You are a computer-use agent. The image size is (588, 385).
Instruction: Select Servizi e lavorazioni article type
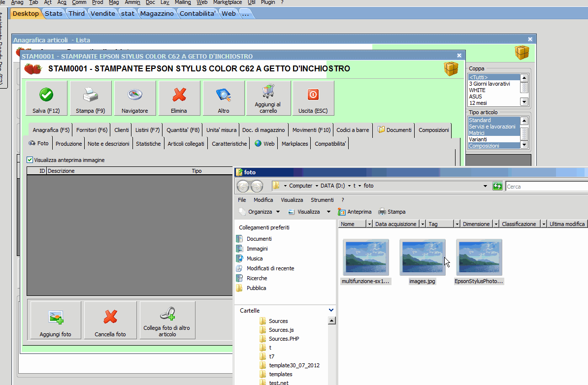(x=494, y=127)
